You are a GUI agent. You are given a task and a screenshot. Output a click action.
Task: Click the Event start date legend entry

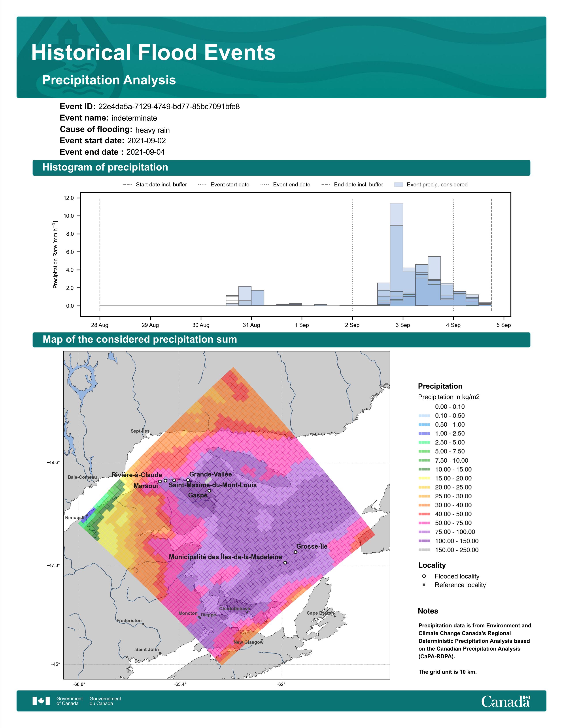(224, 185)
